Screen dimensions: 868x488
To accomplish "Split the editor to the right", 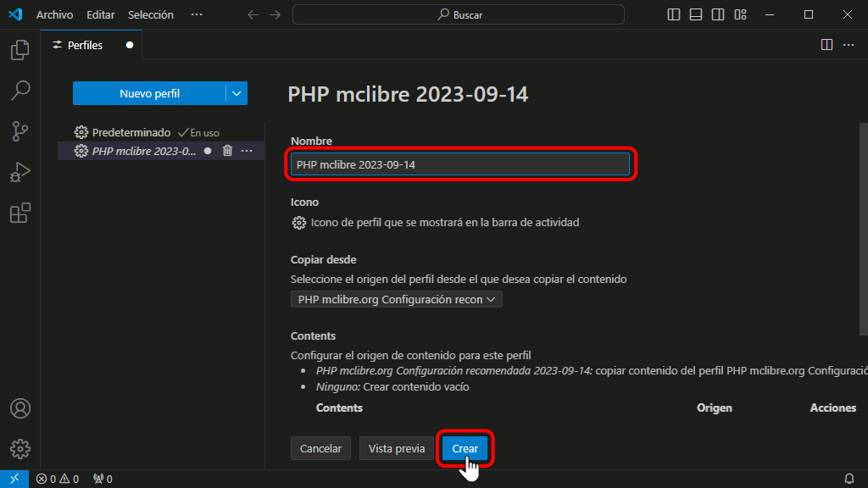I will tap(826, 45).
